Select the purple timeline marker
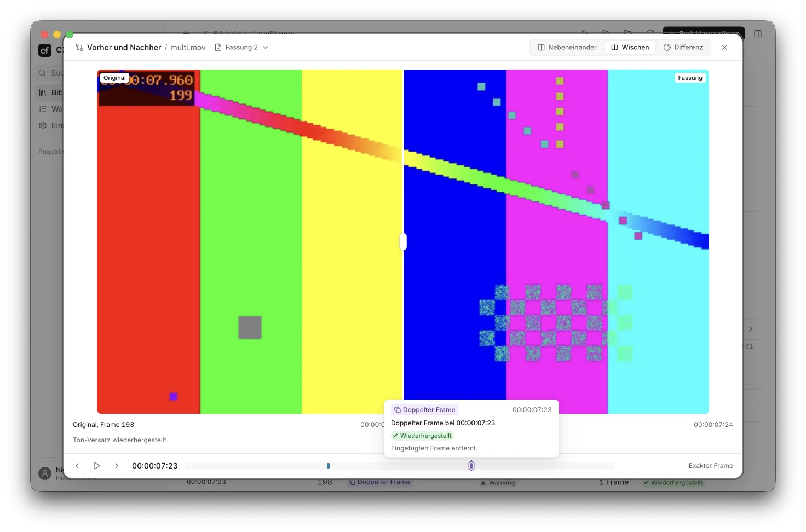806x532 pixels. coord(471,466)
